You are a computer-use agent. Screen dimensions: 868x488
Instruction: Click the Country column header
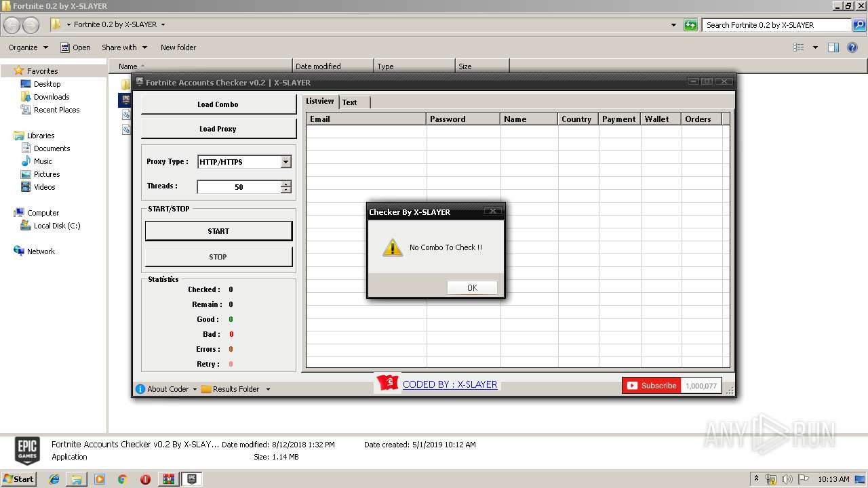point(578,119)
